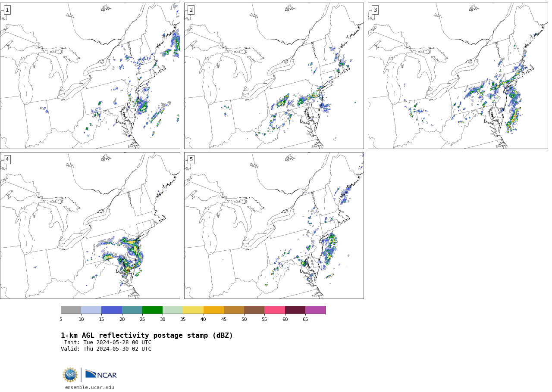Click the maroon 60-65 dBZ swatch
This screenshot has width=552, height=392.
coord(295,310)
